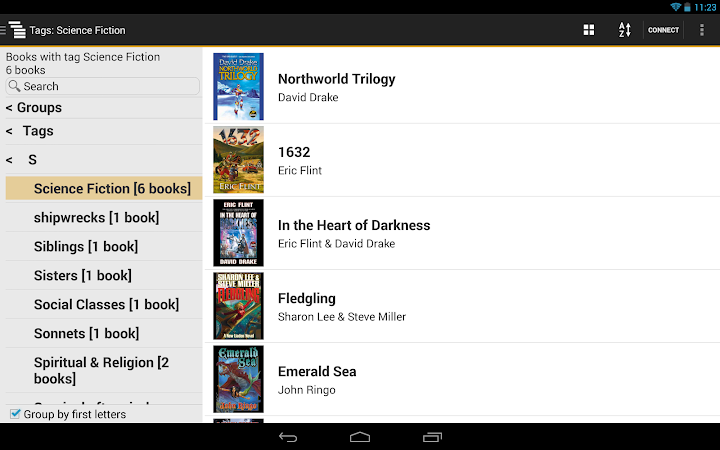
Task: Open Android recent apps button
Action: coord(432,437)
